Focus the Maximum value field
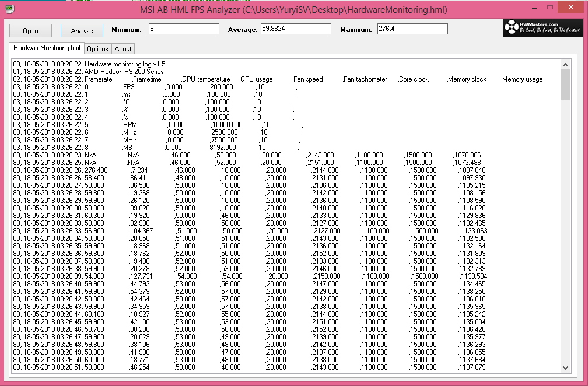The height and width of the screenshot is (386, 588). click(412, 29)
